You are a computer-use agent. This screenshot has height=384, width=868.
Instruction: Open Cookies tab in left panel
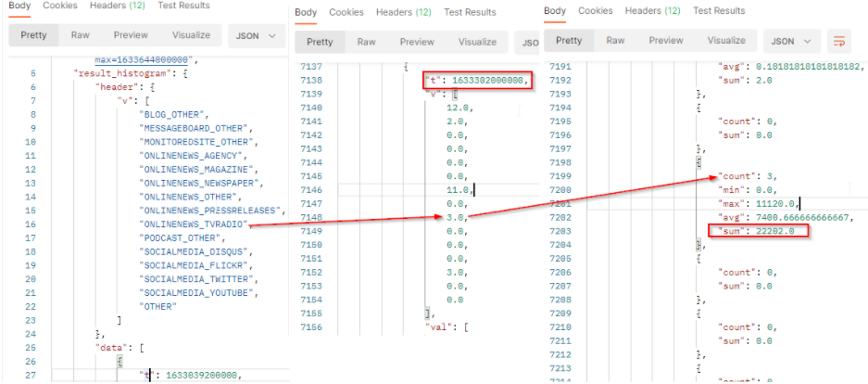click(60, 6)
